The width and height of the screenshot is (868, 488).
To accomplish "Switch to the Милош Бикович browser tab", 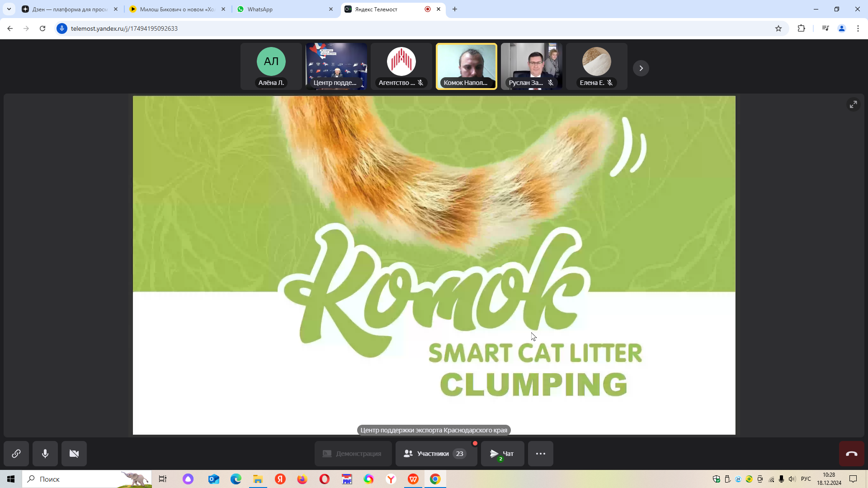I will tap(178, 9).
